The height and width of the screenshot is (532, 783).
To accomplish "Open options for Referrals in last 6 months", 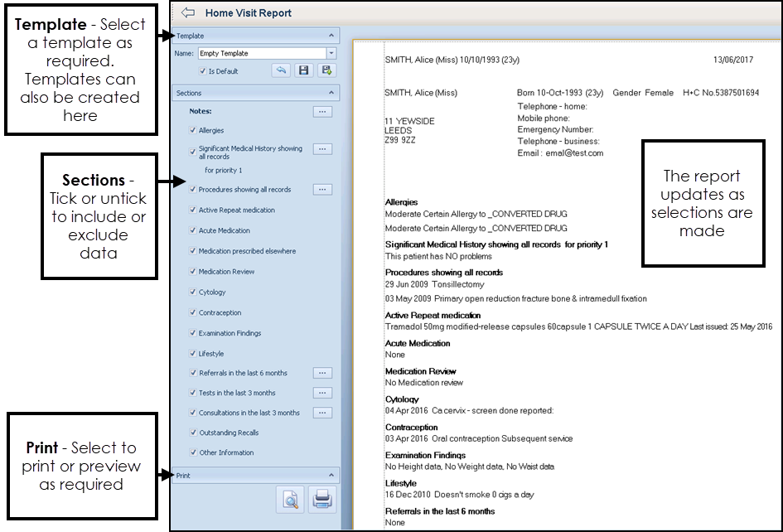I will [x=322, y=373].
